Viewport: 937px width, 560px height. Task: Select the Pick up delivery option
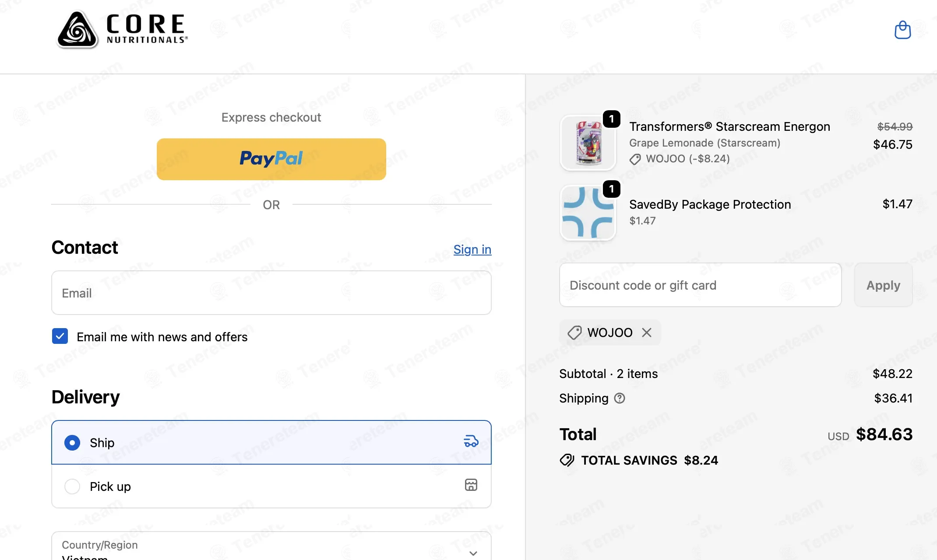pyautogui.click(x=72, y=486)
